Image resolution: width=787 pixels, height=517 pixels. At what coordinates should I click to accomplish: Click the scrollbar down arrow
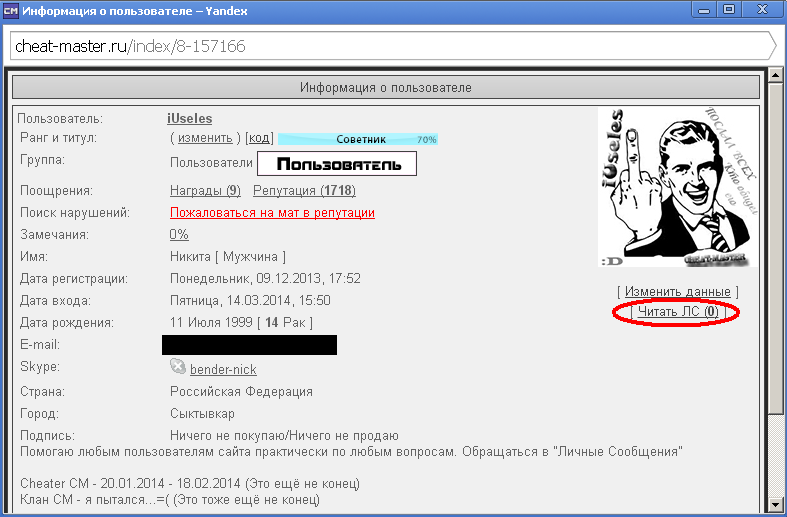pos(774,503)
